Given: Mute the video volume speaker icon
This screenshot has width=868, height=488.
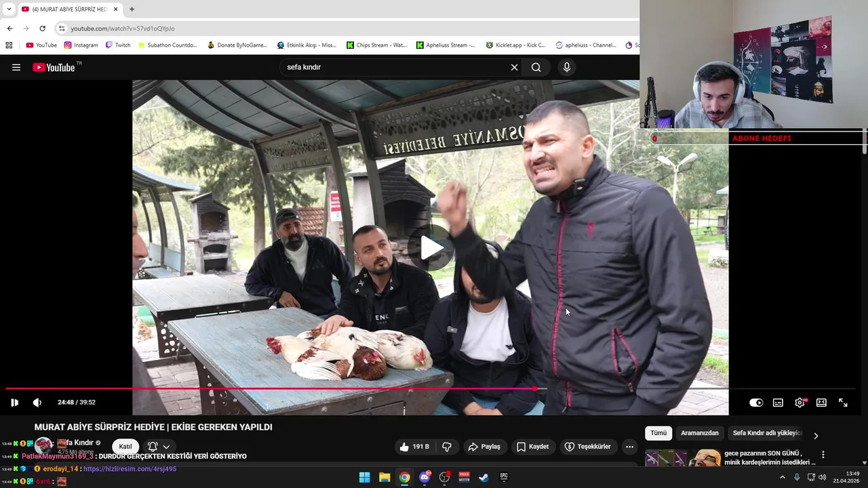Looking at the screenshot, I should pyautogui.click(x=37, y=403).
